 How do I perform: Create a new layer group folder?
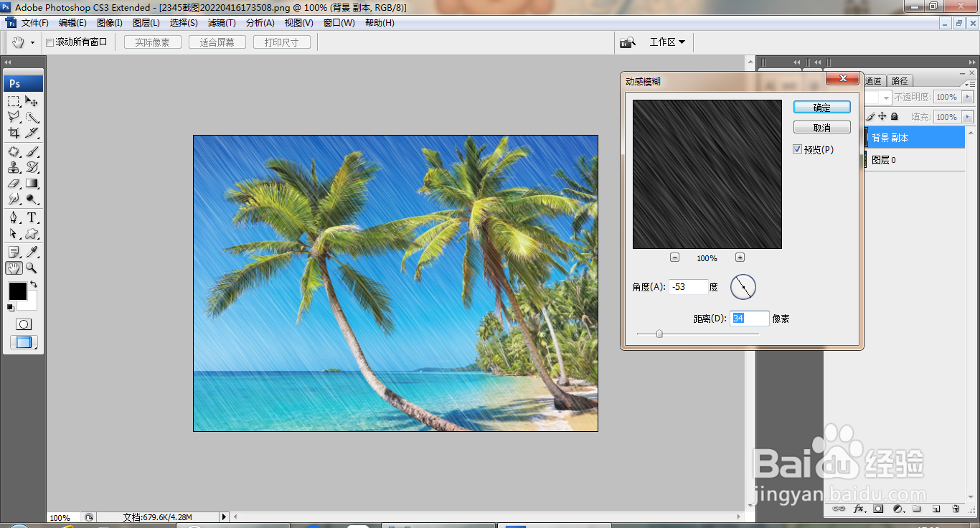tap(917, 509)
